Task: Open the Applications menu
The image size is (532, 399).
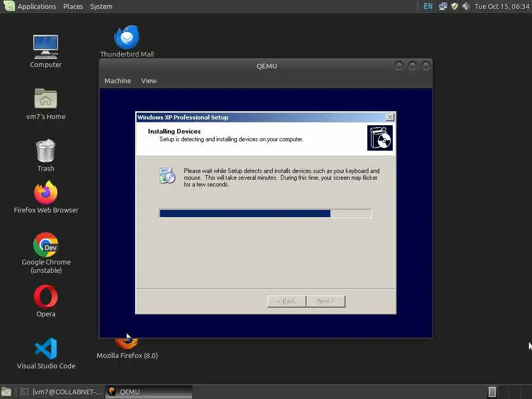Action: coord(37,6)
